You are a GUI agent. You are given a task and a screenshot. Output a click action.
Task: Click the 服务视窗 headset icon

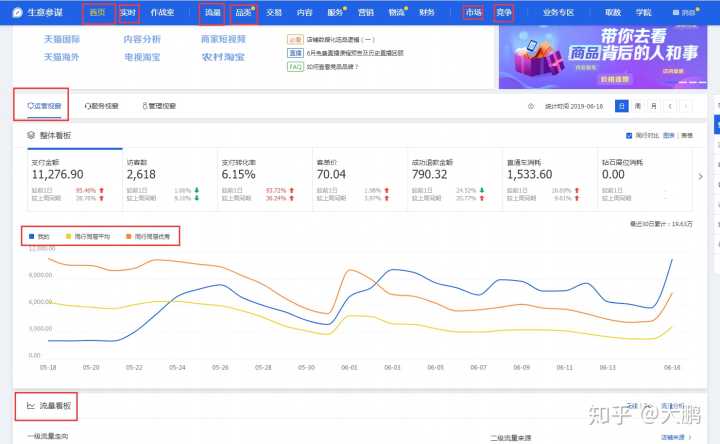point(89,105)
